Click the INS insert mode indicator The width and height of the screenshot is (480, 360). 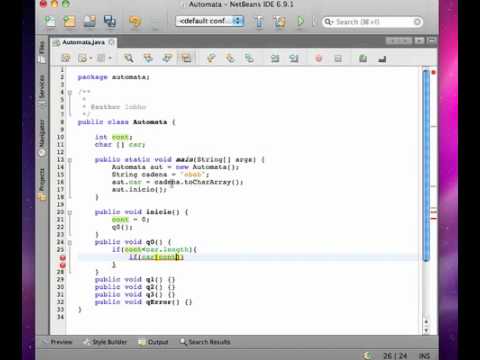click(424, 355)
